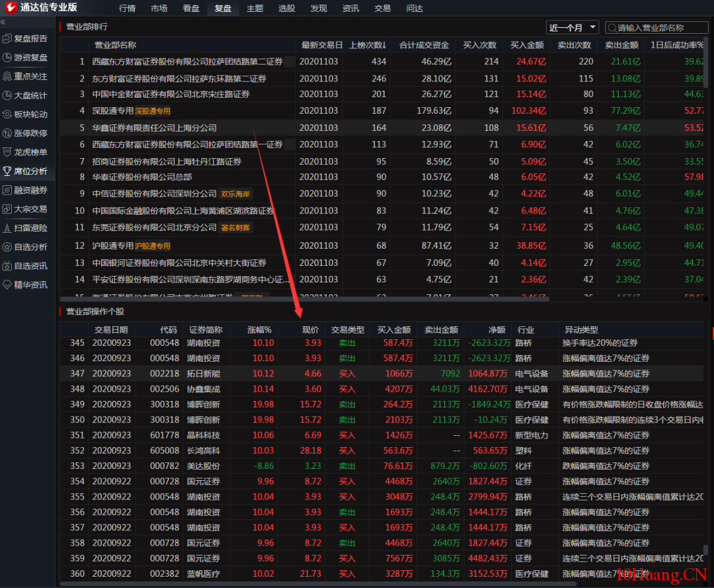Image resolution: width=714 pixels, height=588 pixels.
Task: Select stock row 348 协鑫集成
Action: pos(381,389)
